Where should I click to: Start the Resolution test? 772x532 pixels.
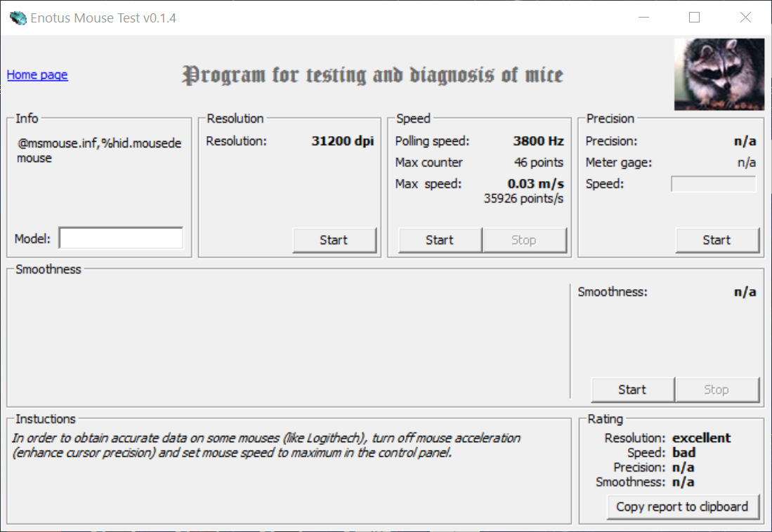pyautogui.click(x=334, y=240)
